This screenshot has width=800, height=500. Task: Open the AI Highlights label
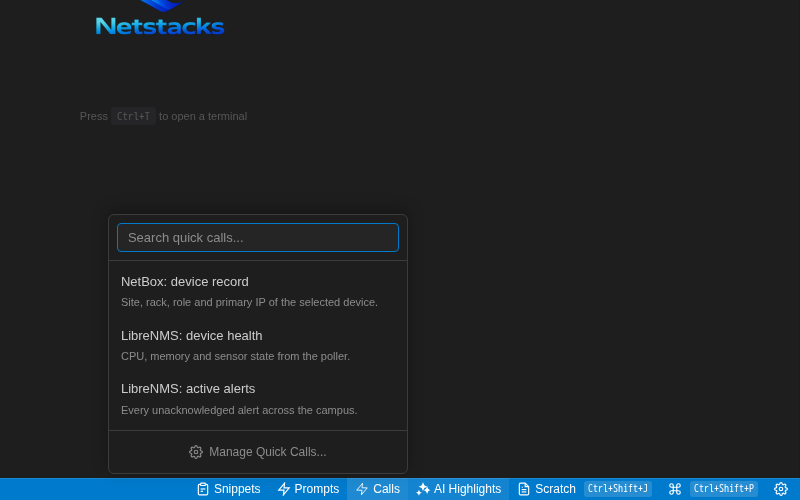(467, 489)
